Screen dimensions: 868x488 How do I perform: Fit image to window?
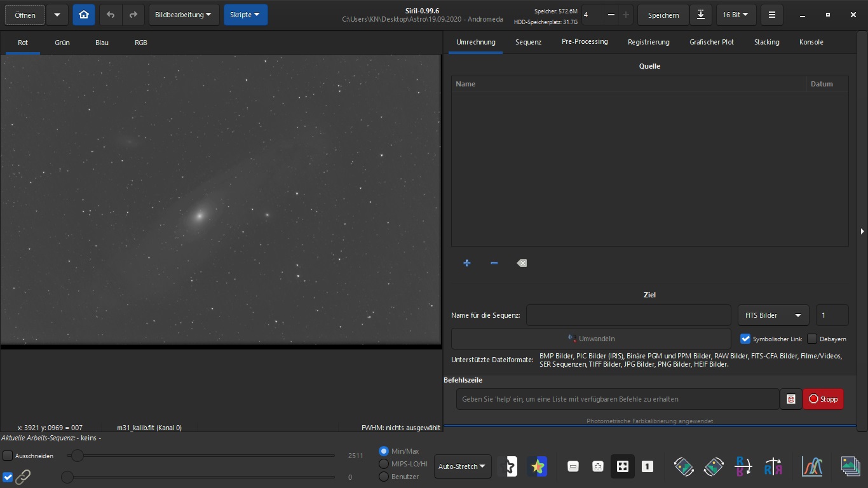click(623, 466)
